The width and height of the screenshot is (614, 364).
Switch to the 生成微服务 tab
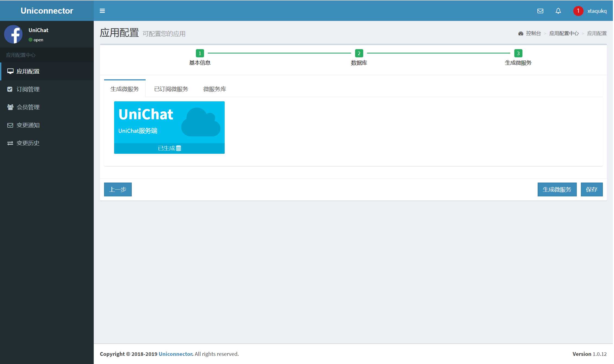click(125, 89)
